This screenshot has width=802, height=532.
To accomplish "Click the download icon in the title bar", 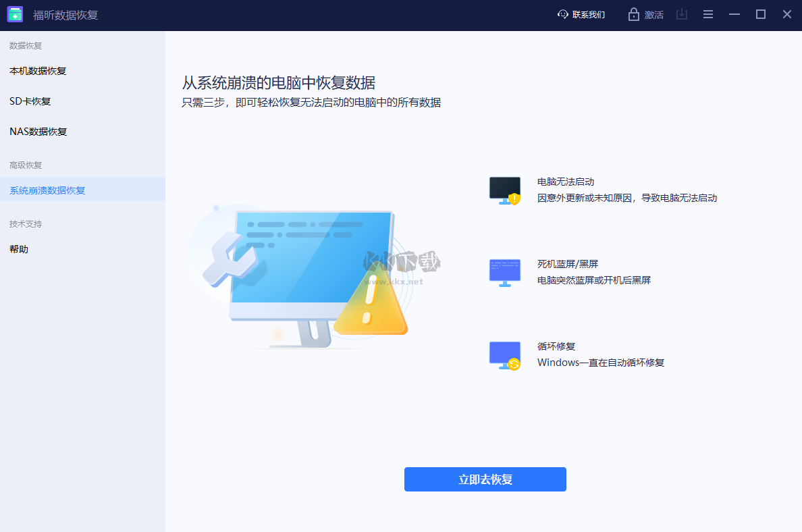I will [681, 14].
